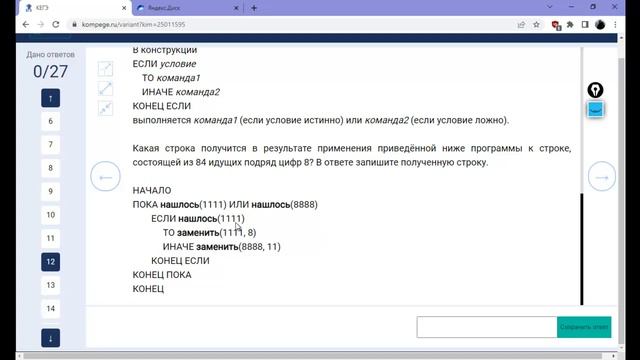Click the НАЧАЛО line of program
This screenshot has height=360, width=640.
tap(152, 191)
